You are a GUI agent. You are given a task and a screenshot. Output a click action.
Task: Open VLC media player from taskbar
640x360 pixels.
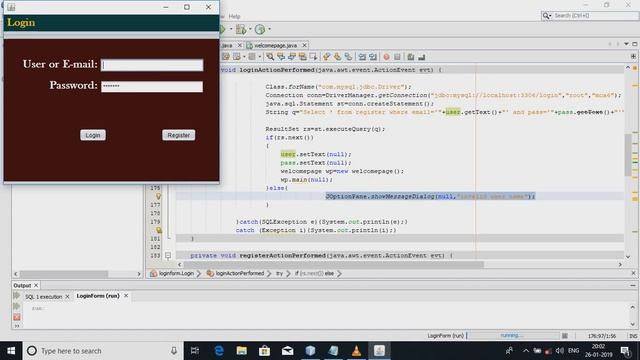356,351
